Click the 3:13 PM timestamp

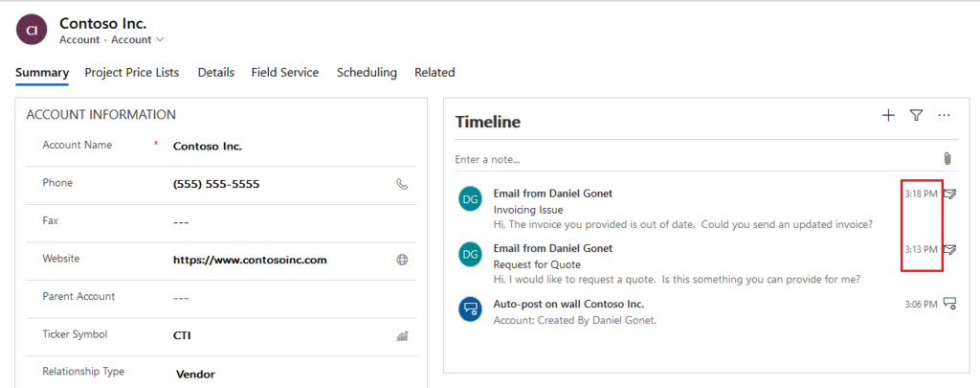(x=922, y=249)
